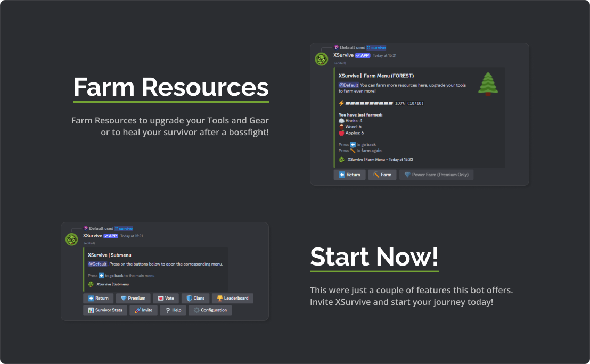Click the XSurvive avatar in Farm Menu message
The image size is (590, 364).
[x=321, y=59]
